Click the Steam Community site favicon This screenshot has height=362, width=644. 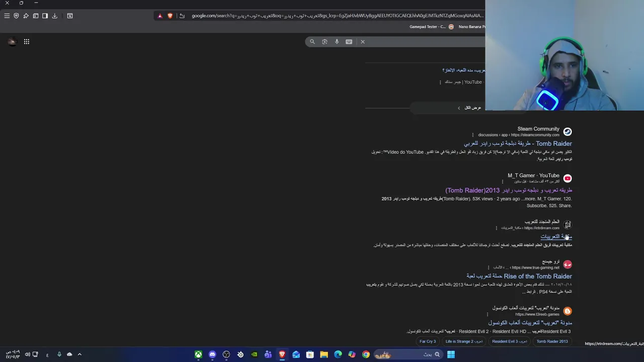pos(568,132)
